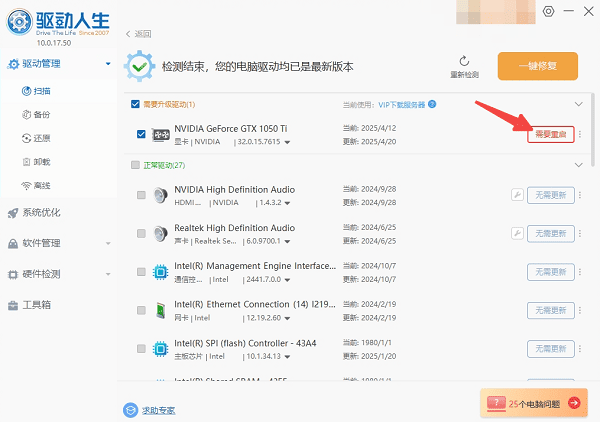Click the Intel Ethernet Connection network card icon

[x=160, y=310]
